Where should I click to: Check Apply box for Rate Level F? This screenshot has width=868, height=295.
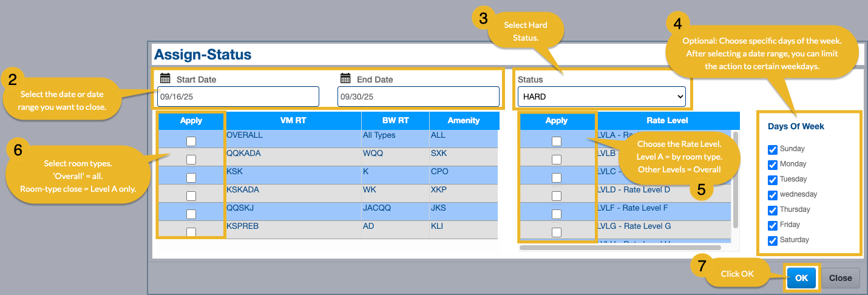click(x=557, y=214)
